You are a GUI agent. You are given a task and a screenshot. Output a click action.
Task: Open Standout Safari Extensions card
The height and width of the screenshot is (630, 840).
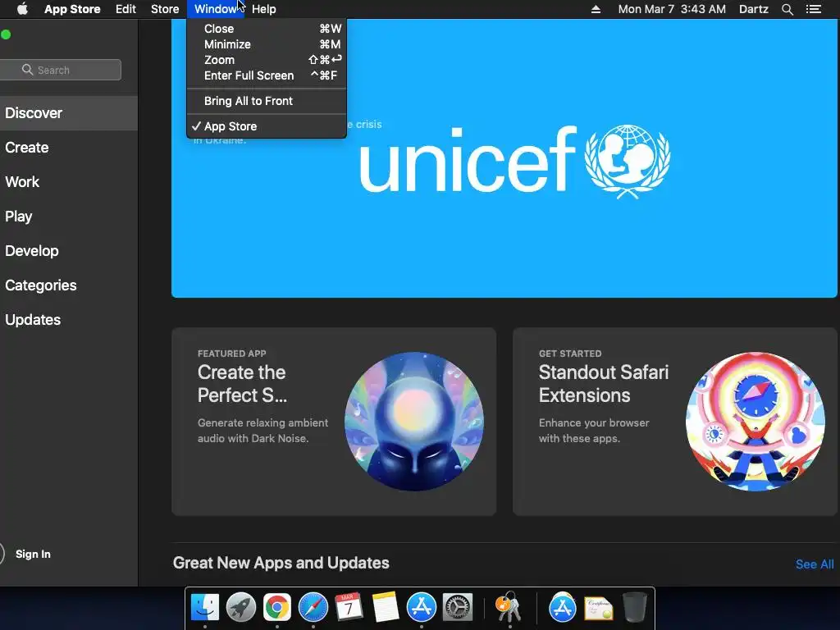click(x=676, y=422)
